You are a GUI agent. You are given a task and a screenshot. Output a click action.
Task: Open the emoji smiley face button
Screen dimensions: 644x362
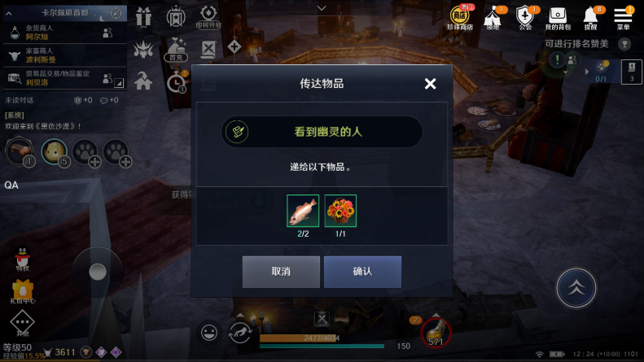pyautogui.click(x=209, y=332)
